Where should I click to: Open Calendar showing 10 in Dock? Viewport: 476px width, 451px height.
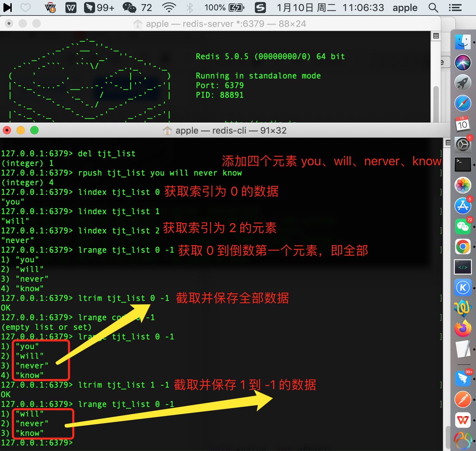(x=463, y=124)
